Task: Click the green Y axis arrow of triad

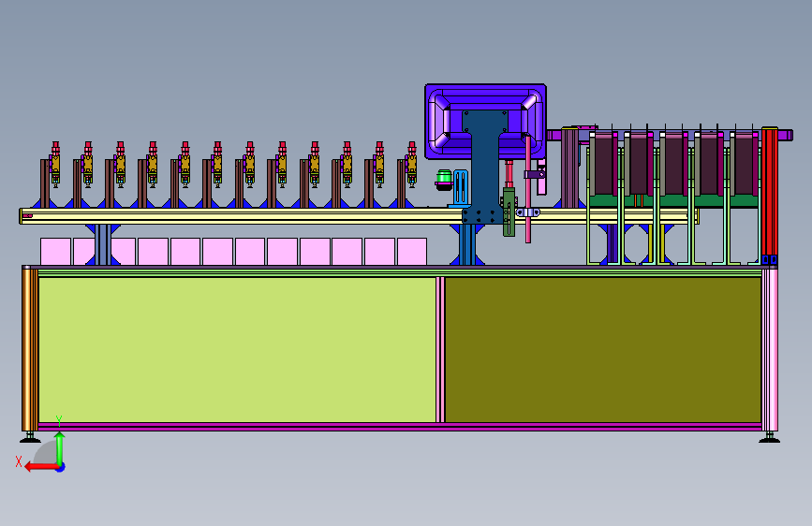Action: point(60,448)
